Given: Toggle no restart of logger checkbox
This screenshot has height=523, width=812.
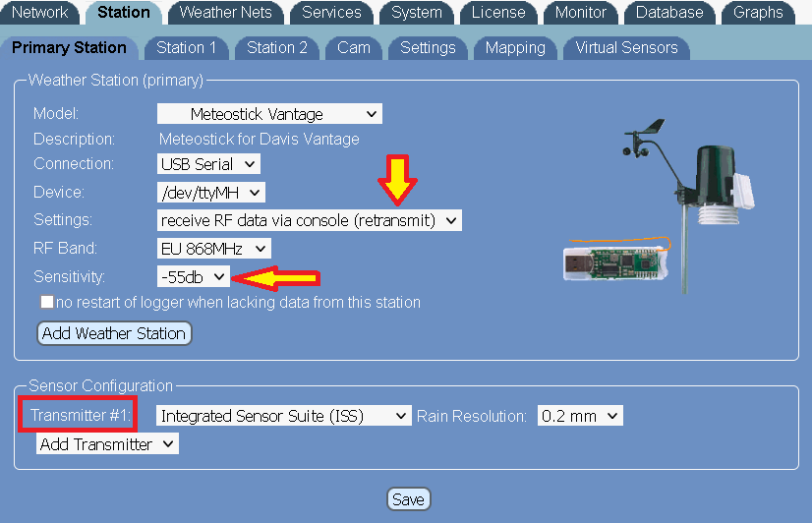Looking at the screenshot, I should coord(47,302).
